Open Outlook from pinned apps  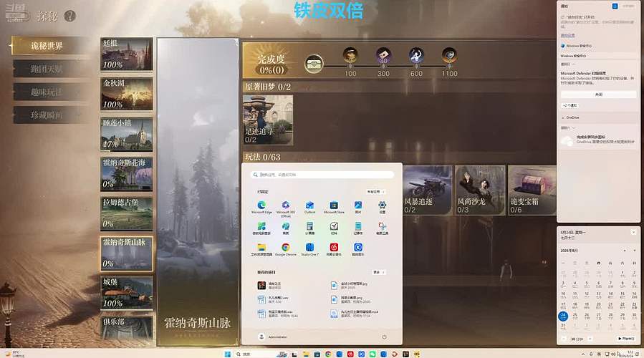(309, 207)
